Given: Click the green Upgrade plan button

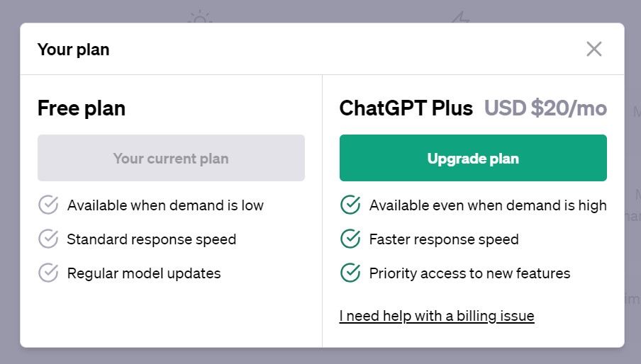Looking at the screenshot, I should [473, 158].
